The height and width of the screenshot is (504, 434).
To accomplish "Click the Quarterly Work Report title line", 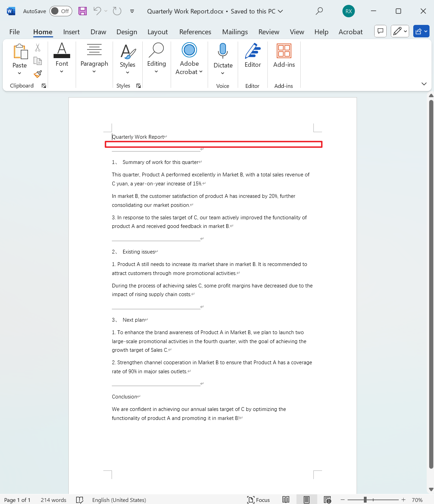I will point(138,137).
